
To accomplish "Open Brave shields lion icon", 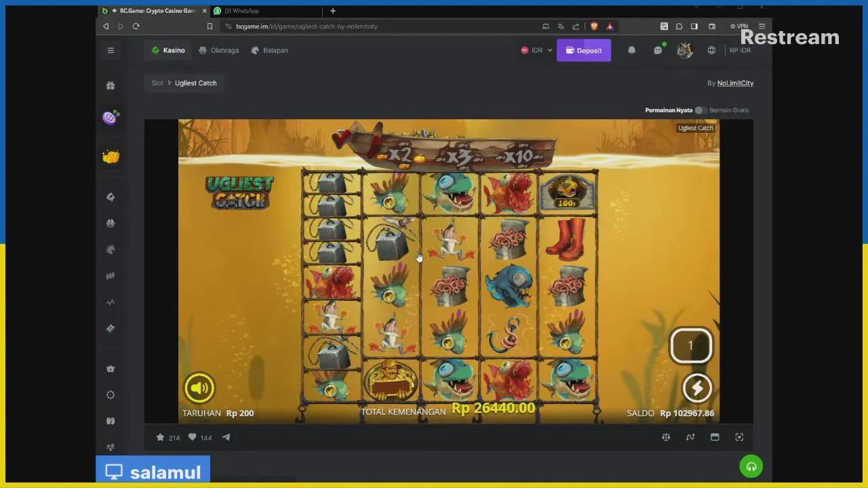I will [x=594, y=26].
